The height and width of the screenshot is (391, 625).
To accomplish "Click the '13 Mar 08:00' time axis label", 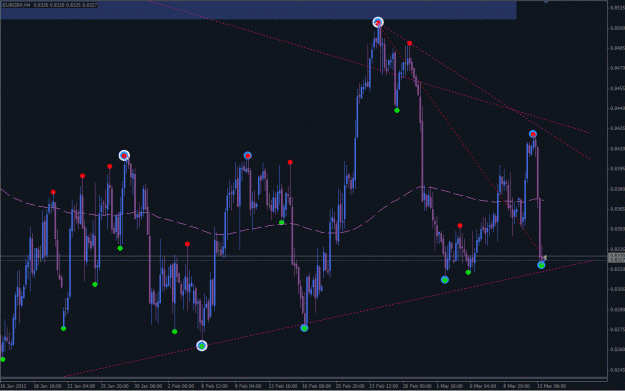I will (x=551, y=386).
